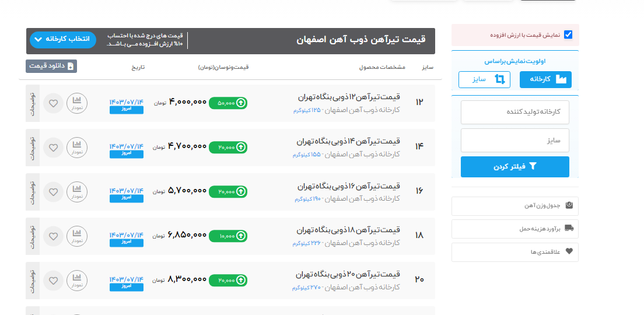This screenshot has width=644, height=315.
Task: Open shipping cost estimate (برآورد هزینه حمل)
Action: [515, 229]
